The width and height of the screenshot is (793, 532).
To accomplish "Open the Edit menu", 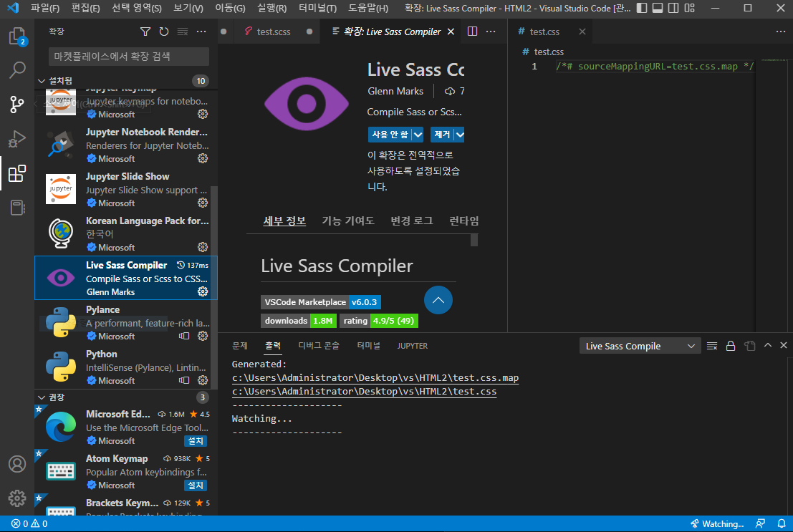I will [85, 8].
